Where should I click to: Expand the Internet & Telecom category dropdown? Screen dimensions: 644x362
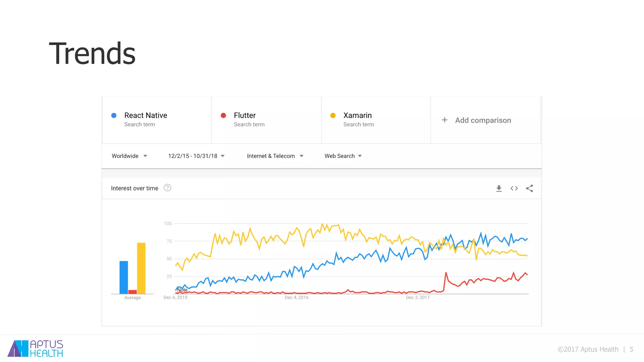pyautogui.click(x=275, y=156)
